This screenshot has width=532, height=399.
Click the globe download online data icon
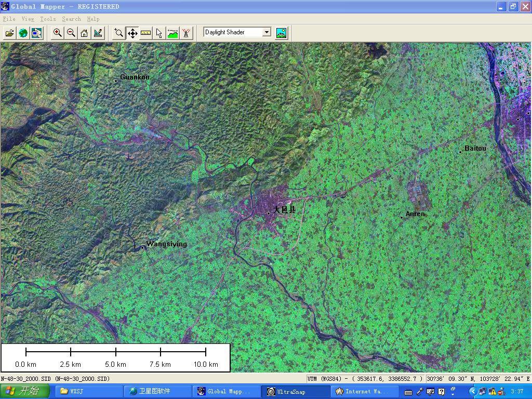tap(23, 33)
